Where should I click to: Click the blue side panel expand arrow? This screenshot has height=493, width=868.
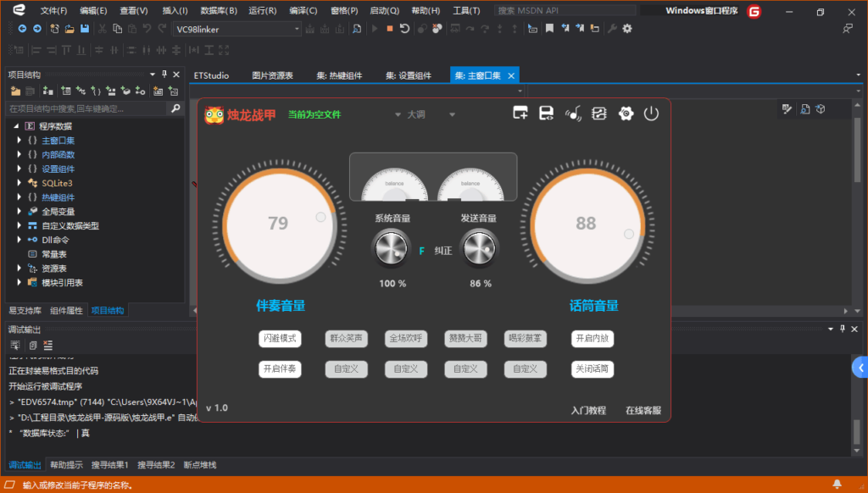860,368
